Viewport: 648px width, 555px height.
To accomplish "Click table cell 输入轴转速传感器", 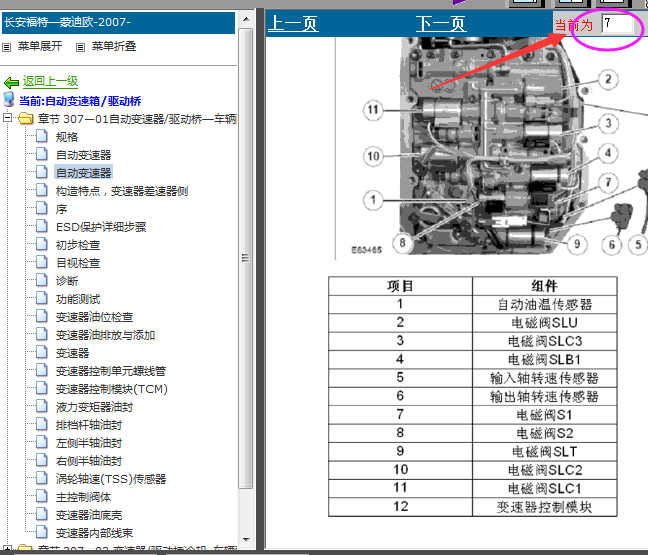I will tap(544, 378).
